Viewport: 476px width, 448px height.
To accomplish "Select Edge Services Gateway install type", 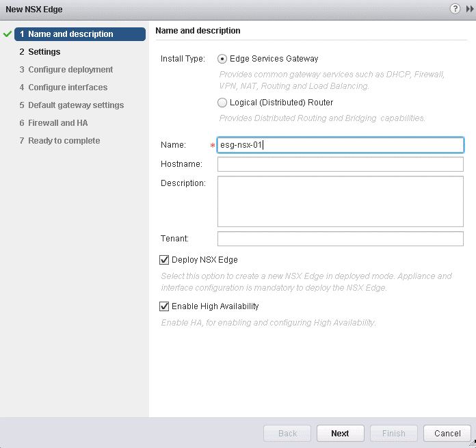I will [222, 59].
